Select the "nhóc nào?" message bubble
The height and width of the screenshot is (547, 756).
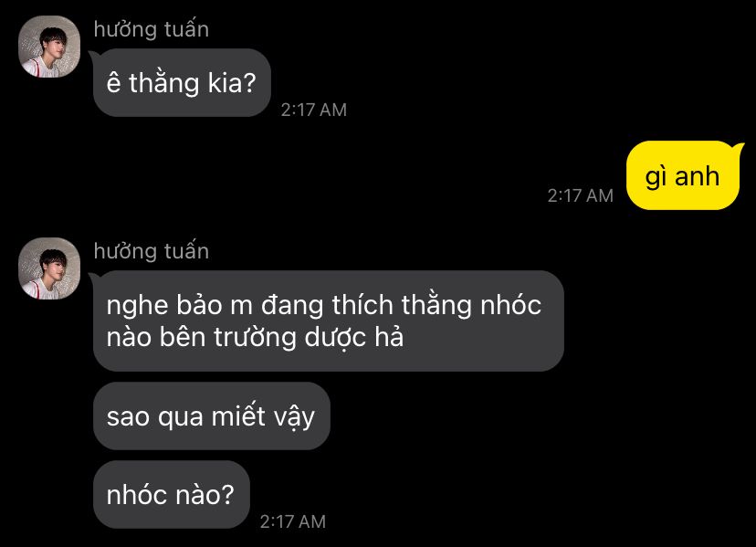(171, 494)
